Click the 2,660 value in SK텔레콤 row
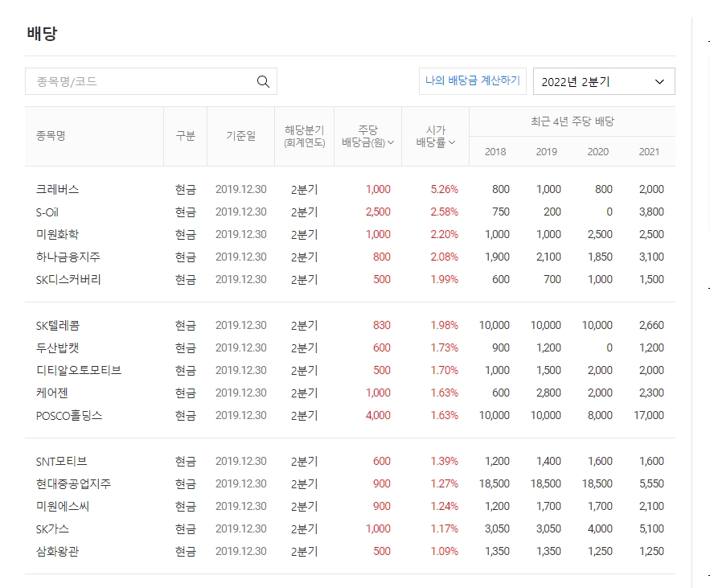 [x=651, y=325]
